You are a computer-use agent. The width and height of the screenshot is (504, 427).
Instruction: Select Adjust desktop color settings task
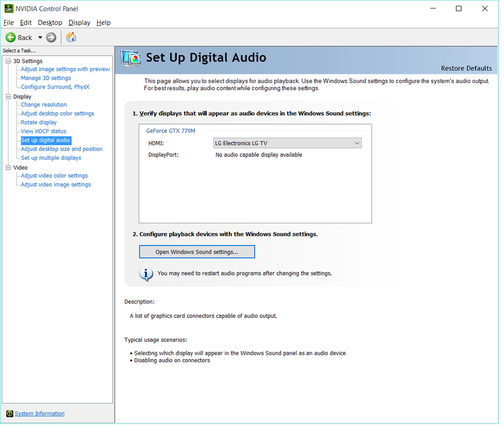tap(58, 115)
